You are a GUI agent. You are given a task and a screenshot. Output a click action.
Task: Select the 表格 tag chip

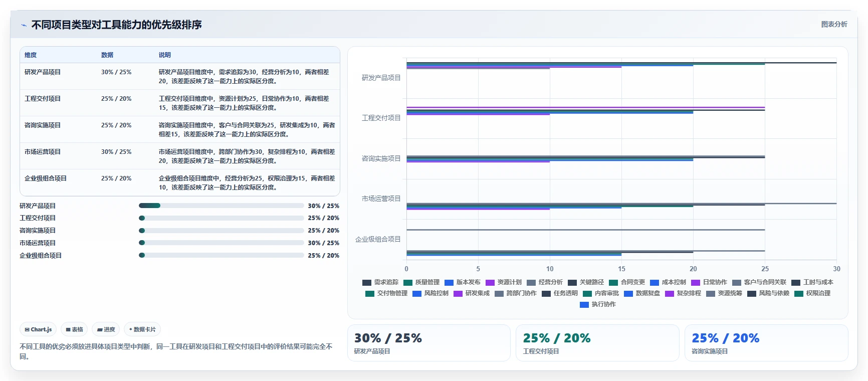click(x=74, y=329)
